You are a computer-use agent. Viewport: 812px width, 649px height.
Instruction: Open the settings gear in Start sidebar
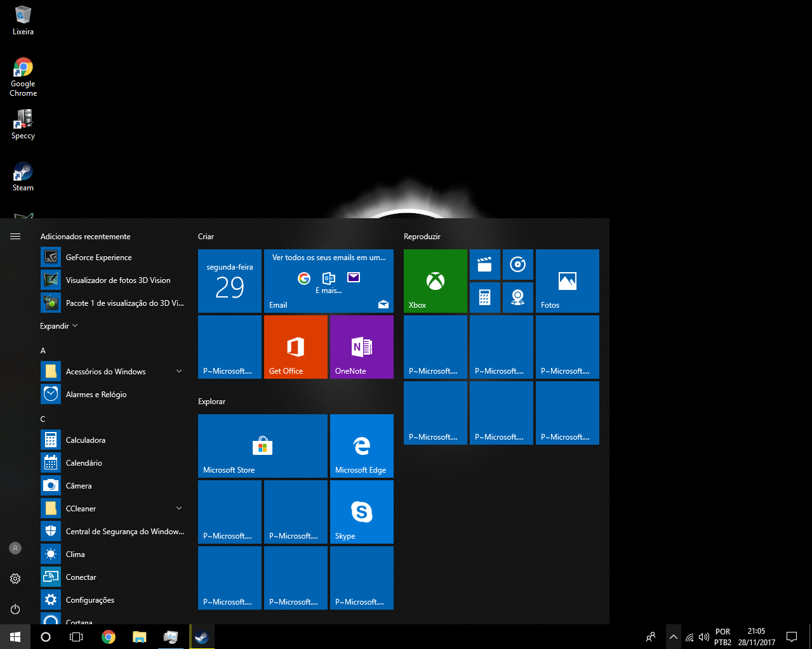point(15,579)
